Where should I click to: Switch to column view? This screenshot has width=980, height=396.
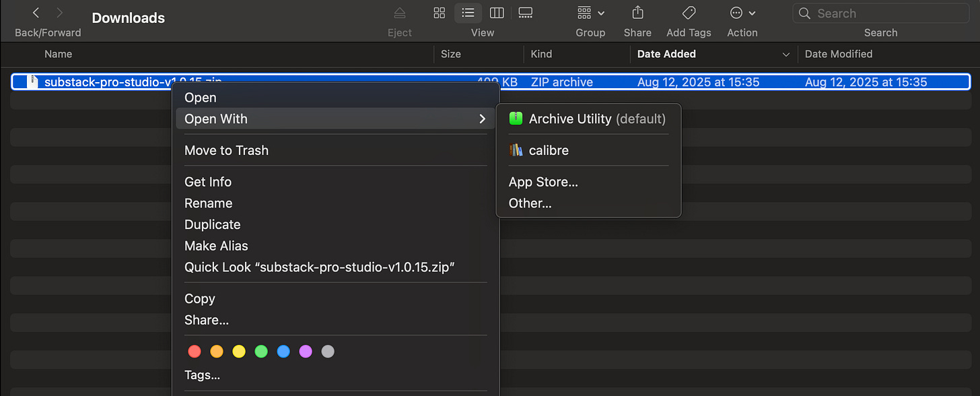(497, 13)
